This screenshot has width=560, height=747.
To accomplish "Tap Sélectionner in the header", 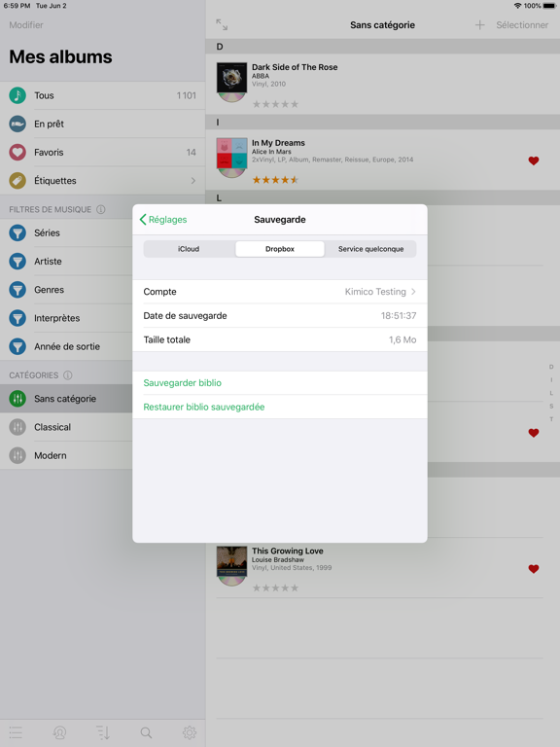I will coord(522,24).
